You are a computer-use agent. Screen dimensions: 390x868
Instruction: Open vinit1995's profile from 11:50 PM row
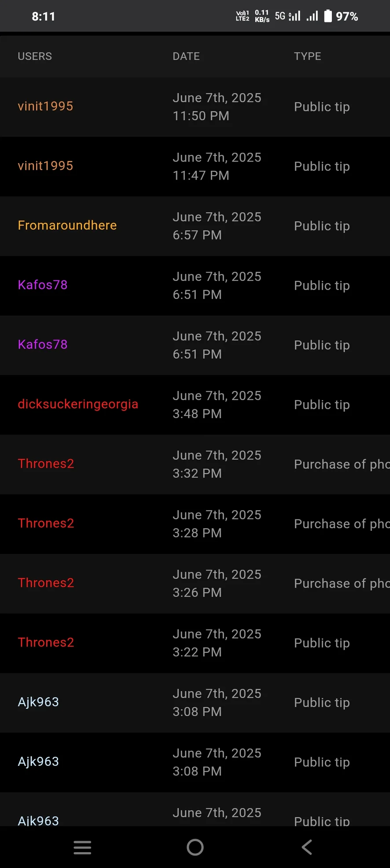45,106
